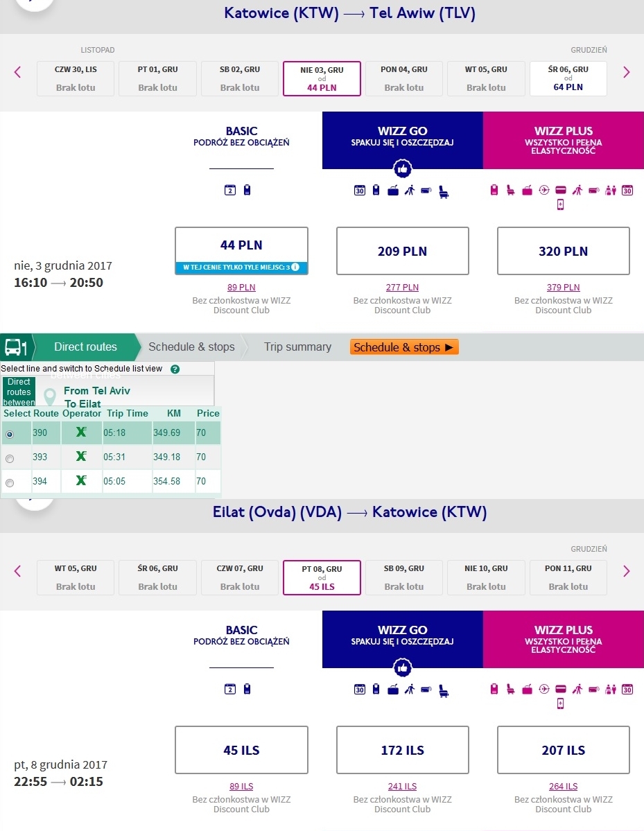Open the Direct routes step tab

point(85,347)
